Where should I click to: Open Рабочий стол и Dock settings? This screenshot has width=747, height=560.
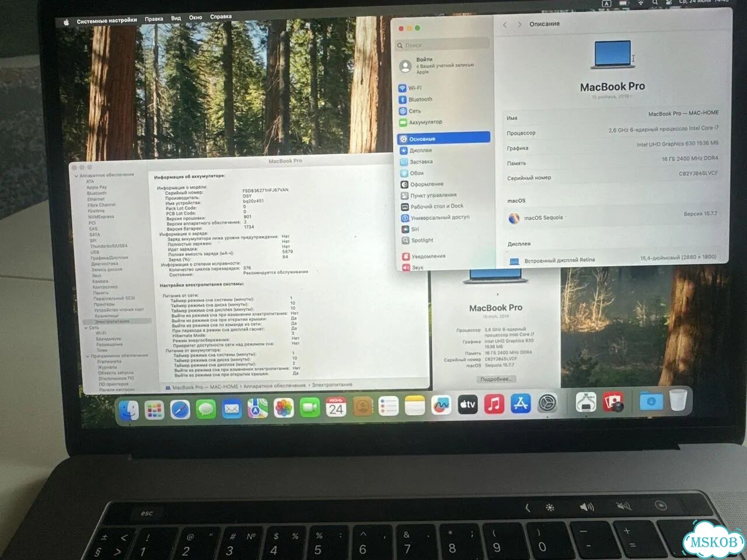(437, 206)
